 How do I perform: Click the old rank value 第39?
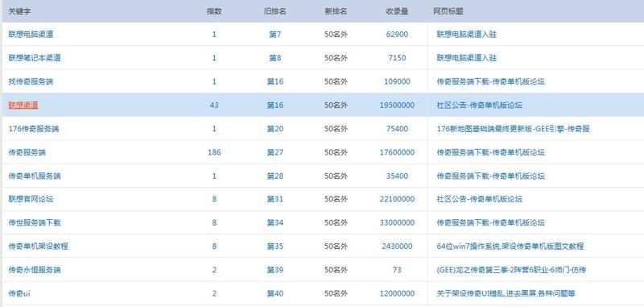tap(275, 270)
